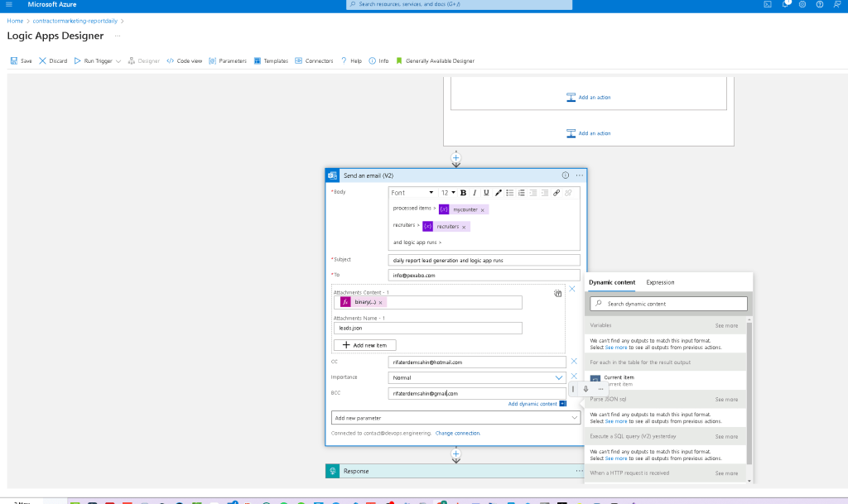Viewport: 848px width, 504px height.
Task: Remove the CC parameter
Action: point(574,362)
